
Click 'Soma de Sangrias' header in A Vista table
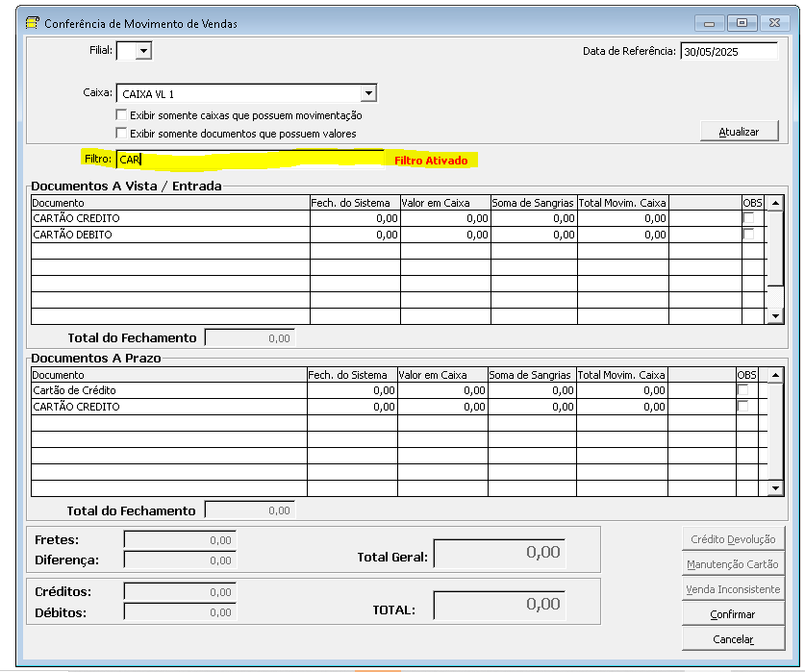(x=534, y=203)
